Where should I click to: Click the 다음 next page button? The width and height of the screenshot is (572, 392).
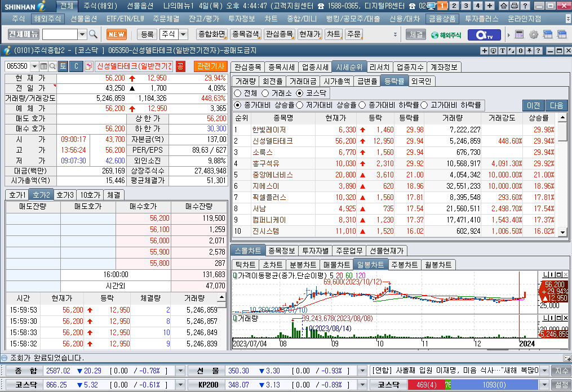556,105
